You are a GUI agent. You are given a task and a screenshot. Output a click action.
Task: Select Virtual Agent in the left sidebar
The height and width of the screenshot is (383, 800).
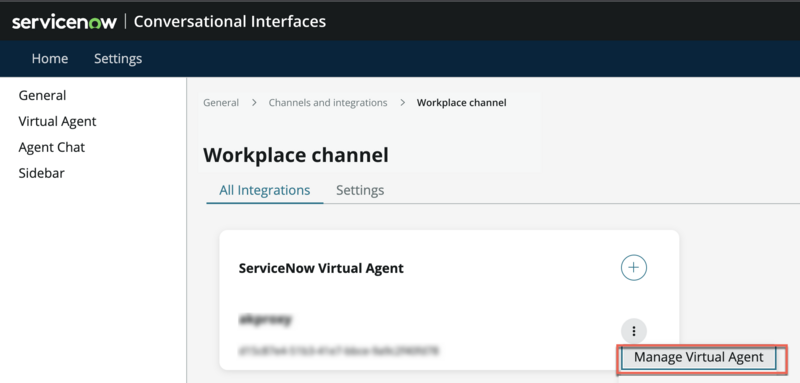[x=57, y=121]
